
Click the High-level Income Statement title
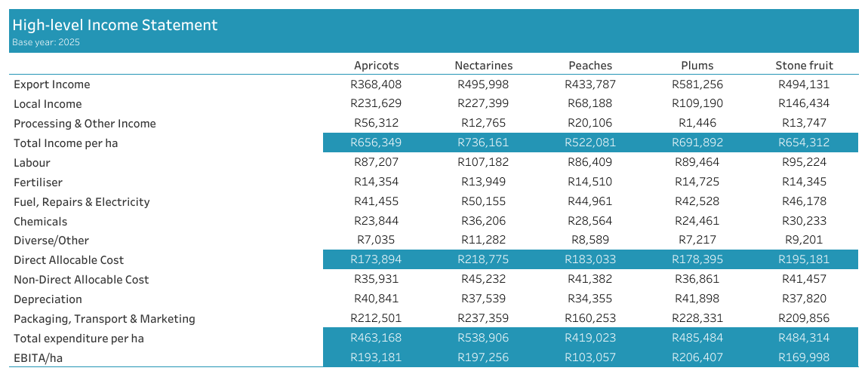pos(115,25)
